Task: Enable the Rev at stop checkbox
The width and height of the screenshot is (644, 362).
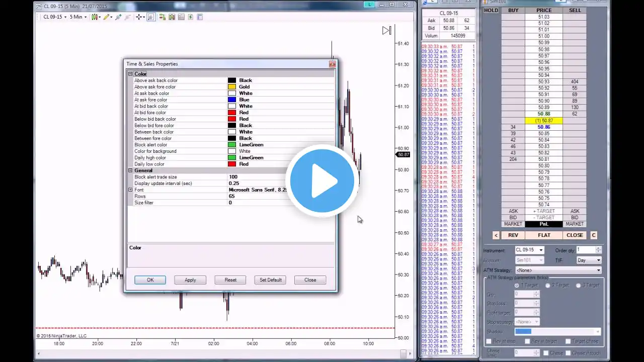Action: coord(489,341)
